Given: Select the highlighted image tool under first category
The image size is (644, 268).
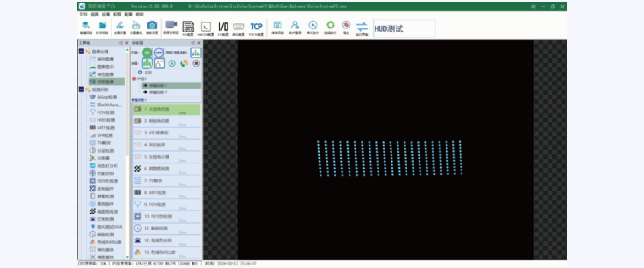Looking at the screenshot, I should pyautogui.click(x=107, y=82).
